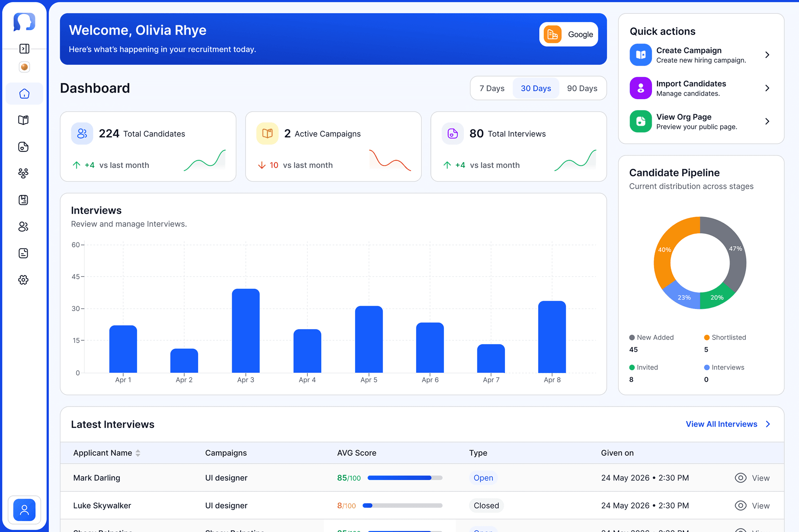
Task: Click View Org Page quick action
Action: pyautogui.click(x=701, y=121)
